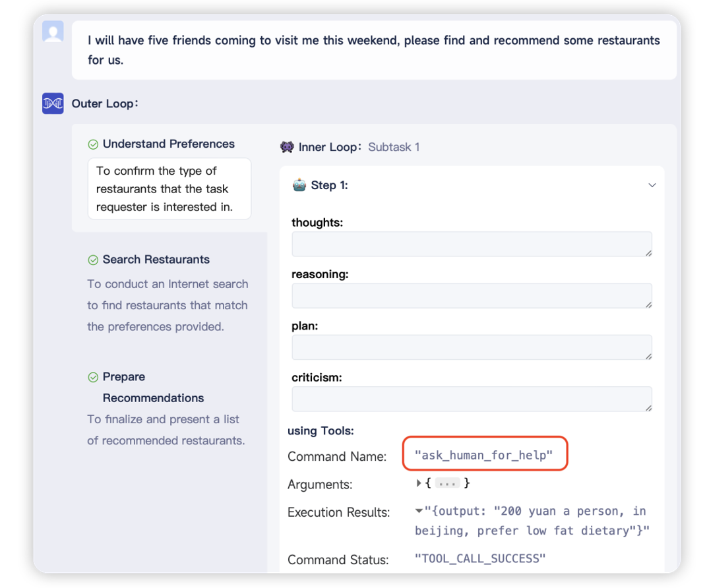707x588 pixels.
Task: Collapse Step 1 using the chevron
Action: coord(652,185)
